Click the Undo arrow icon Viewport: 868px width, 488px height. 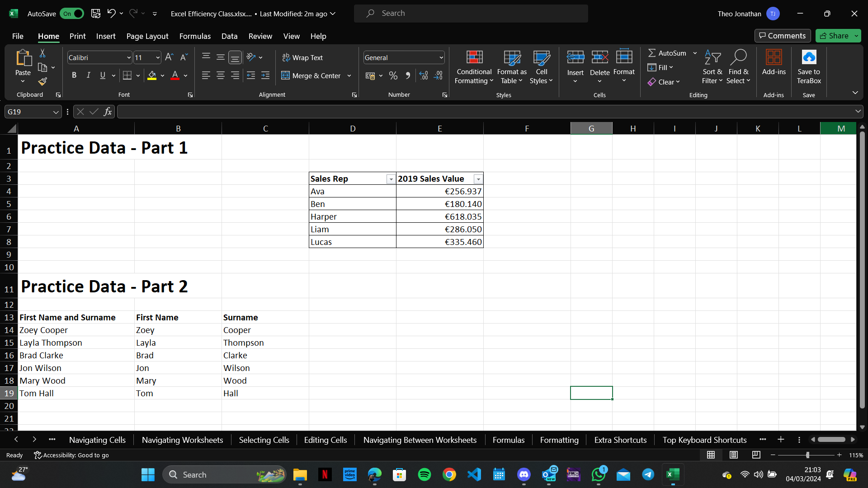[111, 14]
